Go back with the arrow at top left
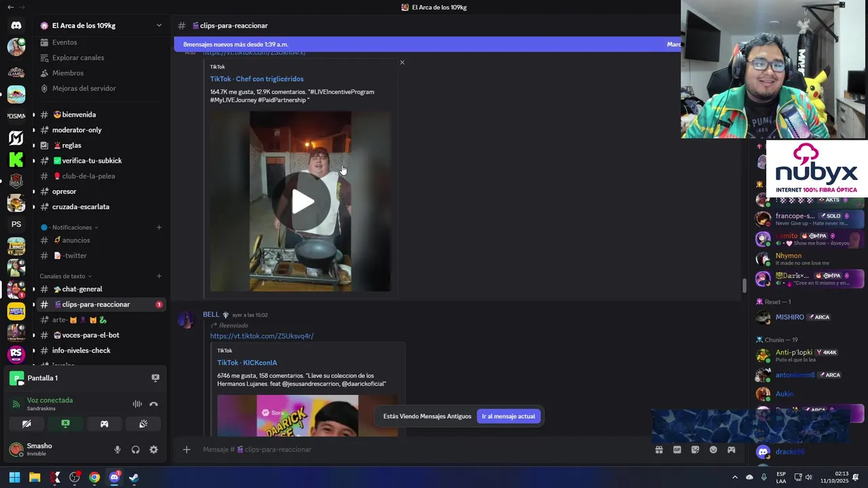The width and height of the screenshot is (868, 488). 10,7
